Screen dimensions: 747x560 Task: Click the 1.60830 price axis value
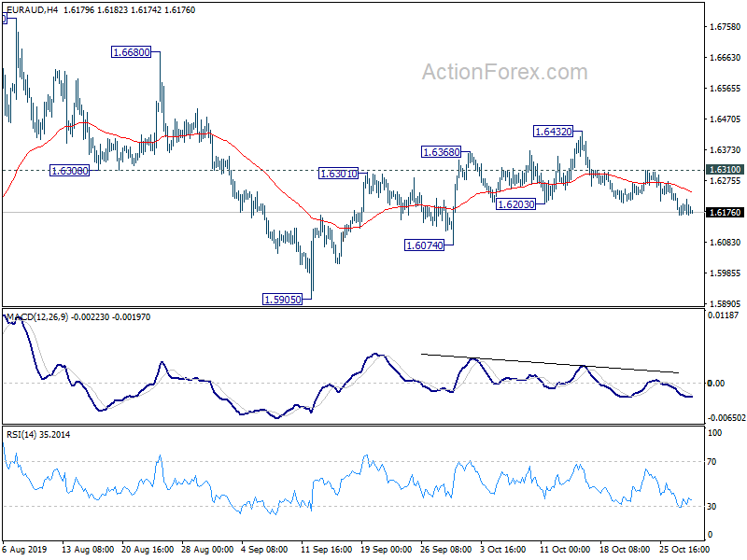point(726,243)
